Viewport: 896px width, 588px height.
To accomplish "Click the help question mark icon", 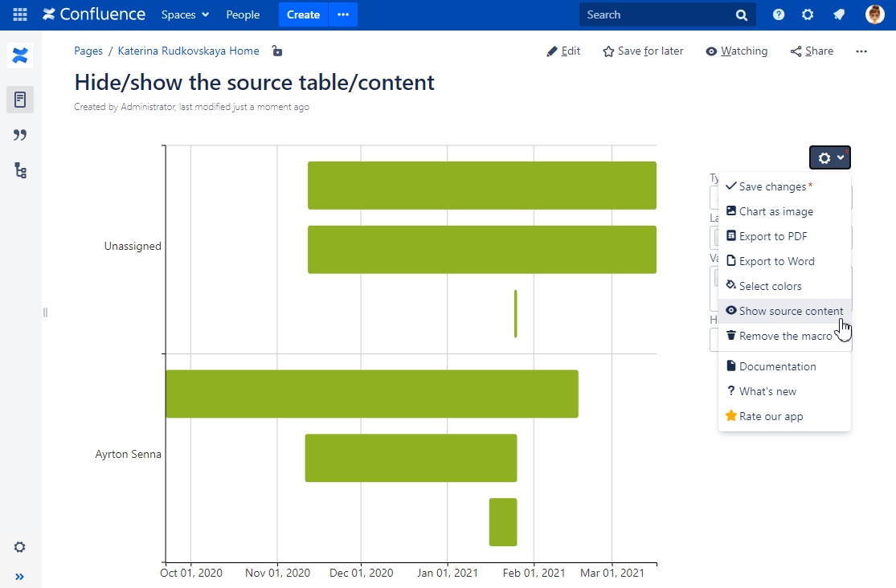I will pyautogui.click(x=778, y=14).
